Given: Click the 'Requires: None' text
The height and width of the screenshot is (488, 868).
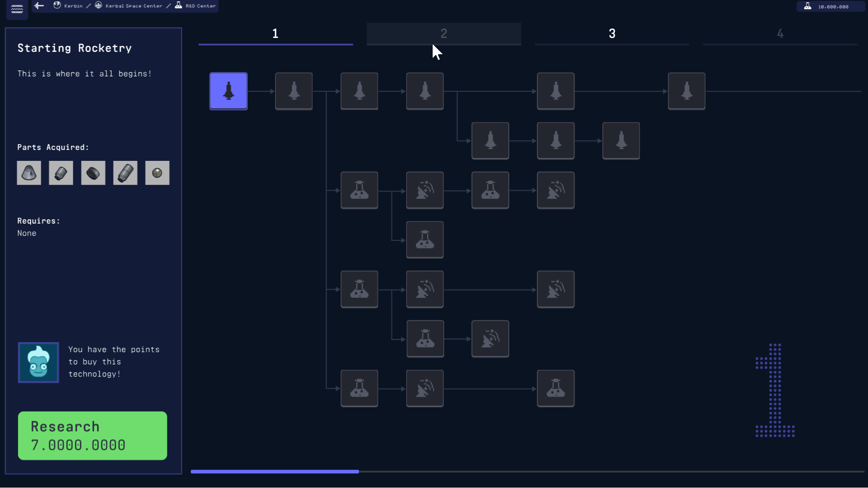Looking at the screenshot, I should pos(38,227).
